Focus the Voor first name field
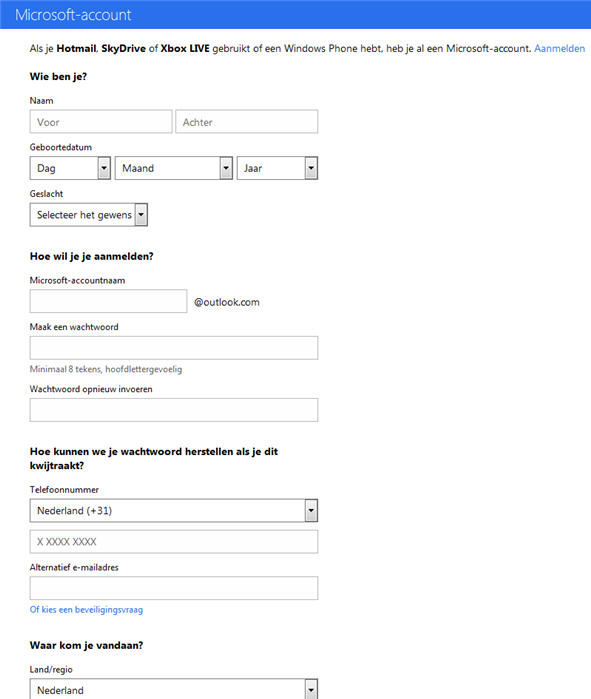Viewport: 591px width, 699px height. click(x=101, y=122)
